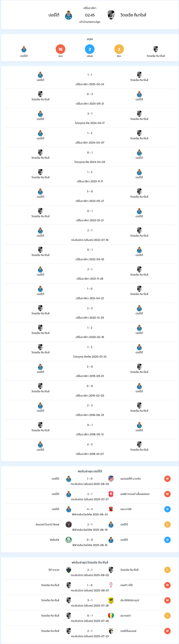Select the Porto team name in header

[x=54, y=15]
